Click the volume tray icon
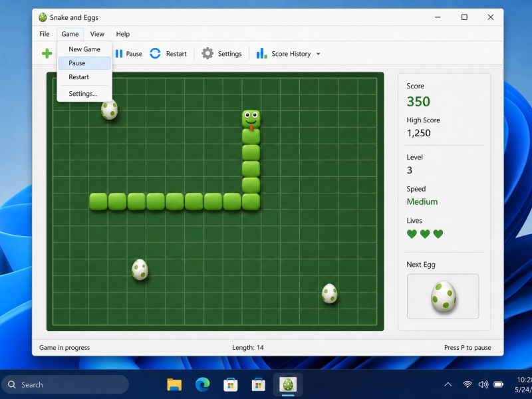 (483, 384)
